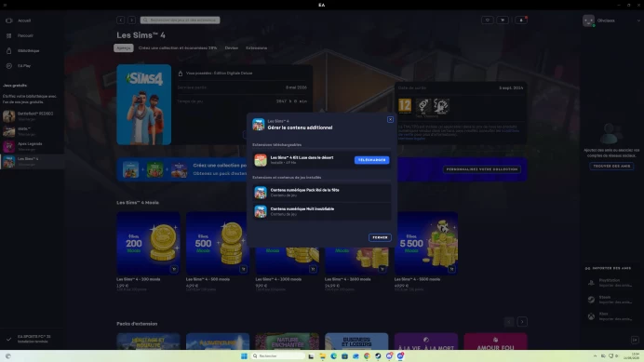Click the blue Télécharger button for Kit Luxe
Screen dimensions: 644x362
pos(371,160)
